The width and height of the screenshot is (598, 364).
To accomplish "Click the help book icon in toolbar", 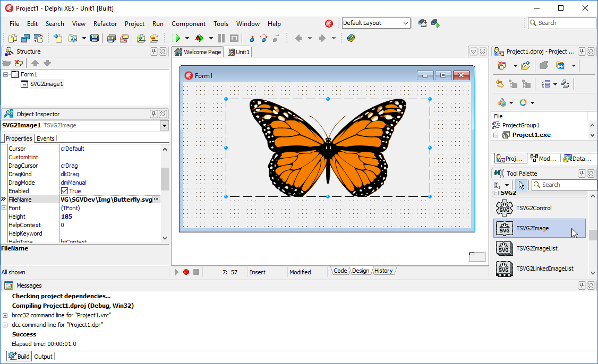I will [351, 38].
